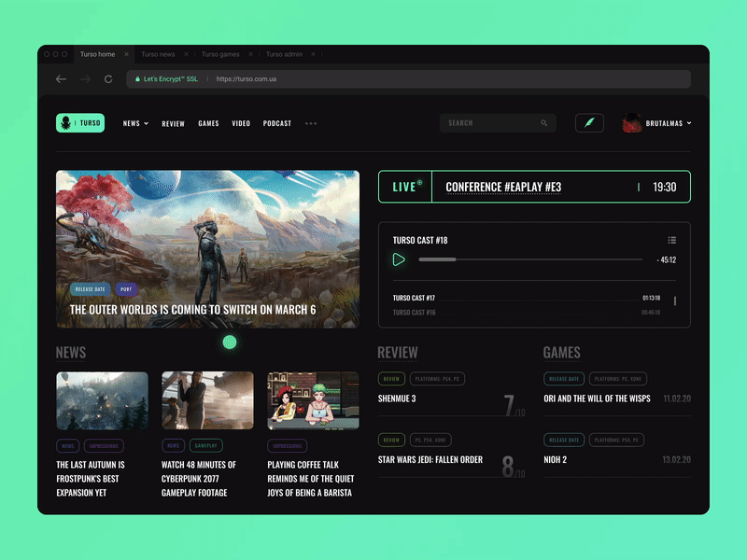Open the green feather icon next to search

click(x=589, y=122)
